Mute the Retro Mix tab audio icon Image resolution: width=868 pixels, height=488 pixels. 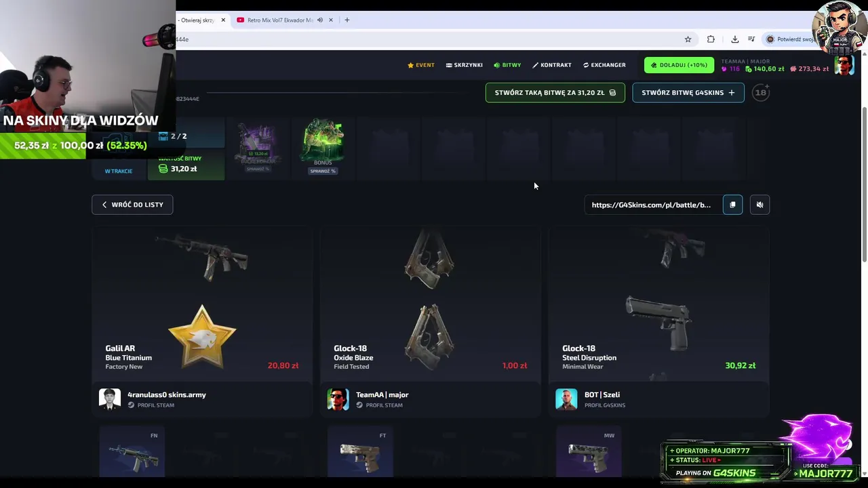[x=320, y=20]
